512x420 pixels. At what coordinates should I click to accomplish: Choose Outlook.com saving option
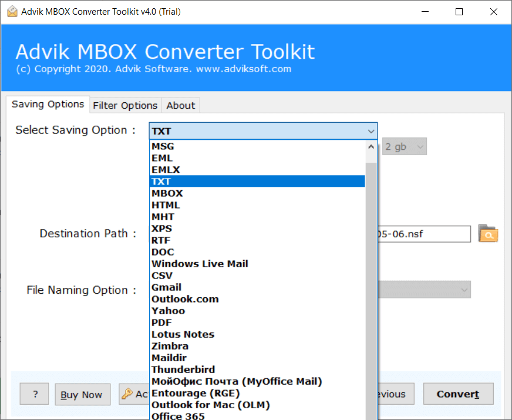coord(257,299)
